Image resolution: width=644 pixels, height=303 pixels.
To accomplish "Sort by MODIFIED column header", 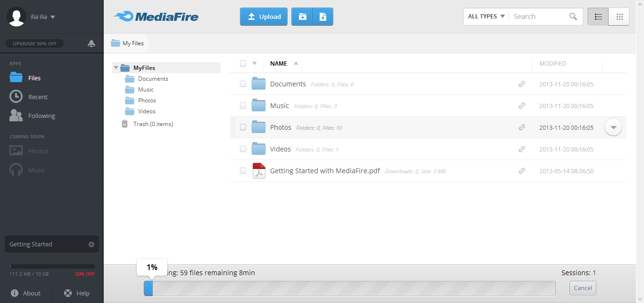I will pos(553,63).
